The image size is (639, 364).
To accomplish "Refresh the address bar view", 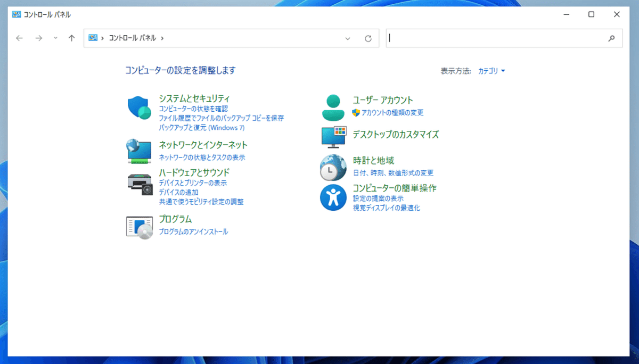I will (368, 38).
